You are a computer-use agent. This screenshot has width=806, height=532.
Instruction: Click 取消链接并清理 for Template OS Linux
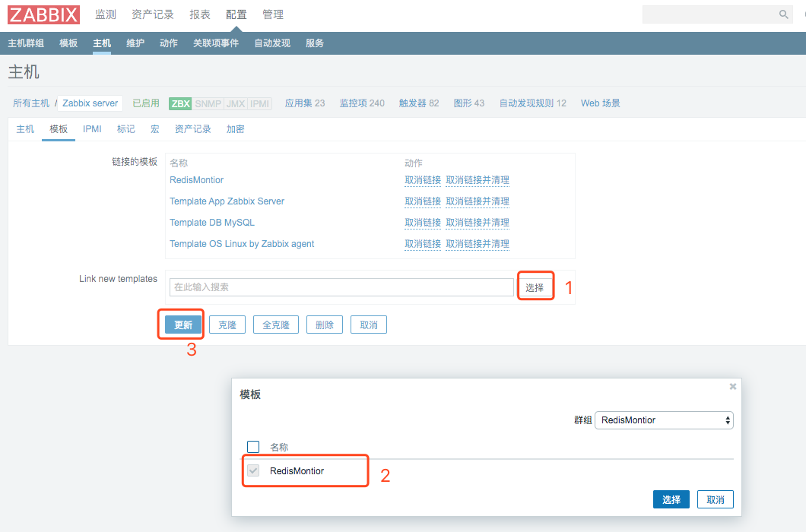(478, 244)
